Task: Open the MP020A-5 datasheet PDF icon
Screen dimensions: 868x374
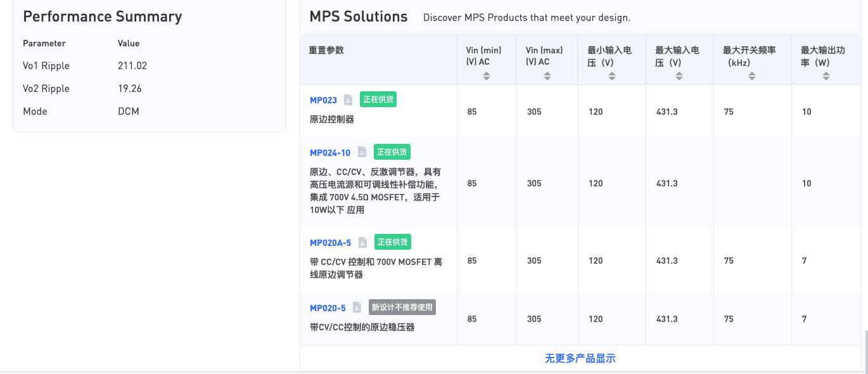Action: [x=362, y=243]
